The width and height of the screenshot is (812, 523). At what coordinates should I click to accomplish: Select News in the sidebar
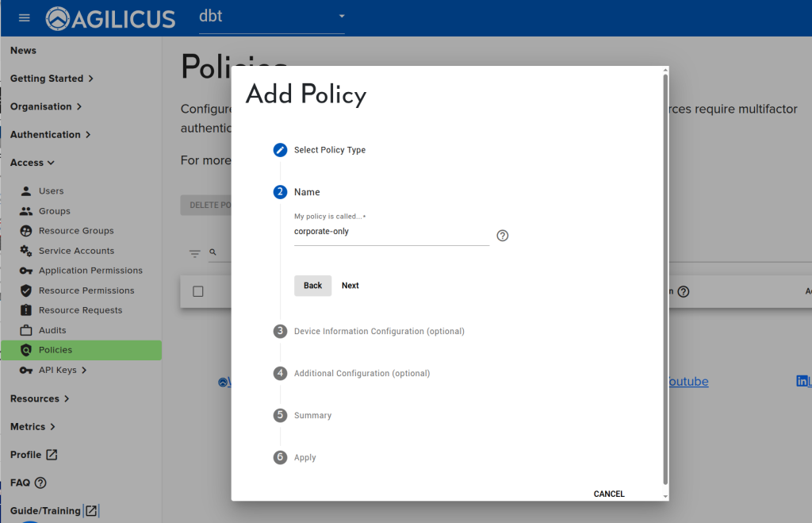point(22,50)
